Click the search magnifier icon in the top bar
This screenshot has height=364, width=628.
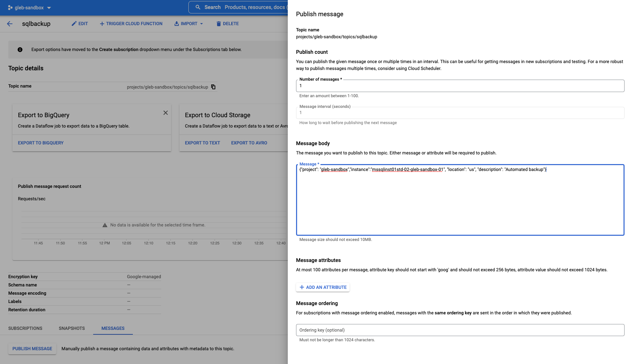click(x=198, y=7)
